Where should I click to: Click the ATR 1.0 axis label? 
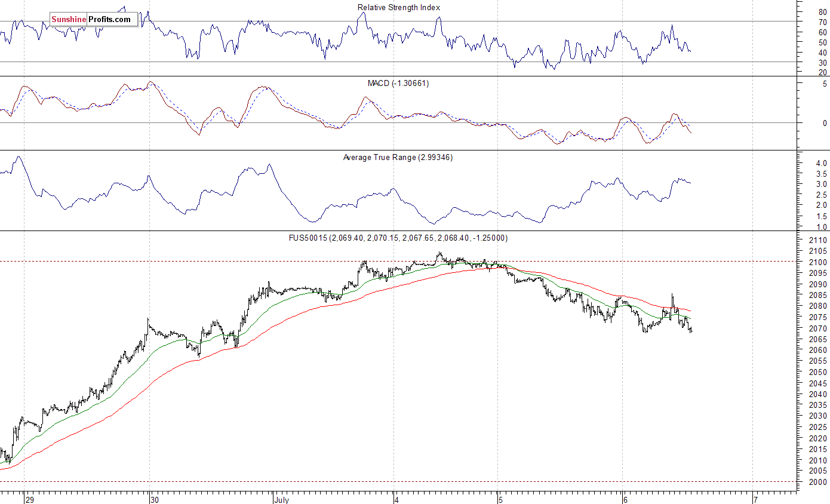(821, 227)
